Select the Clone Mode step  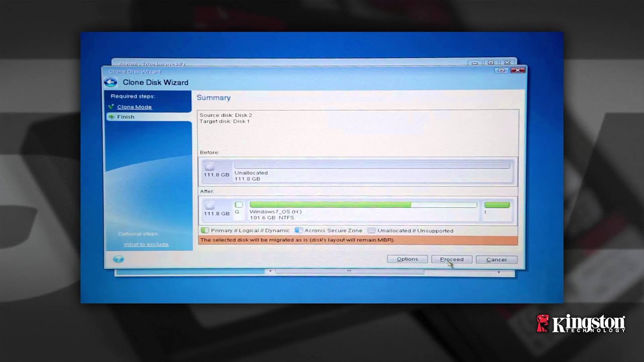pos(134,107)
